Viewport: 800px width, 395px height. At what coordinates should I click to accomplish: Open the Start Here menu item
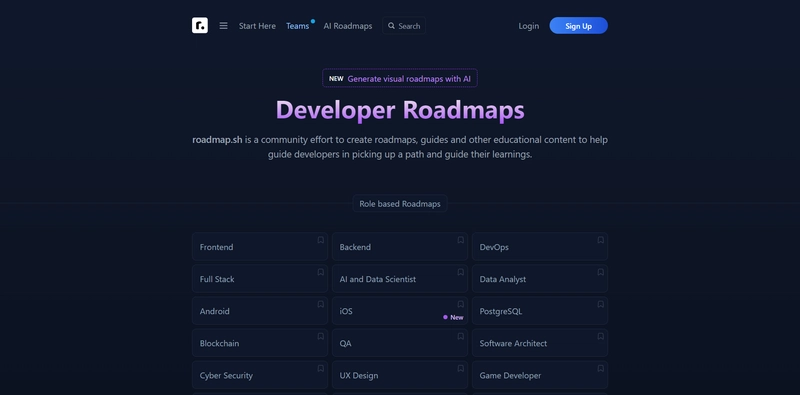pos(257,26)
